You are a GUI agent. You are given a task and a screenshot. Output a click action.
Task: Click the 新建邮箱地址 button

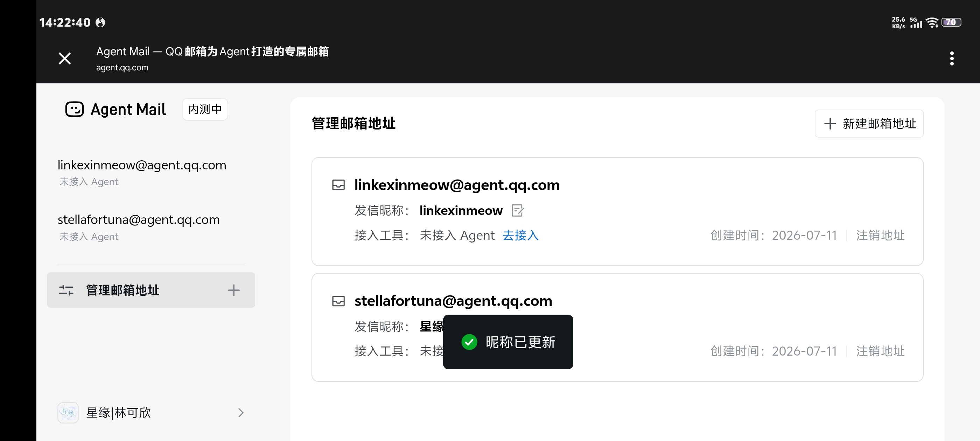(869, 124)
